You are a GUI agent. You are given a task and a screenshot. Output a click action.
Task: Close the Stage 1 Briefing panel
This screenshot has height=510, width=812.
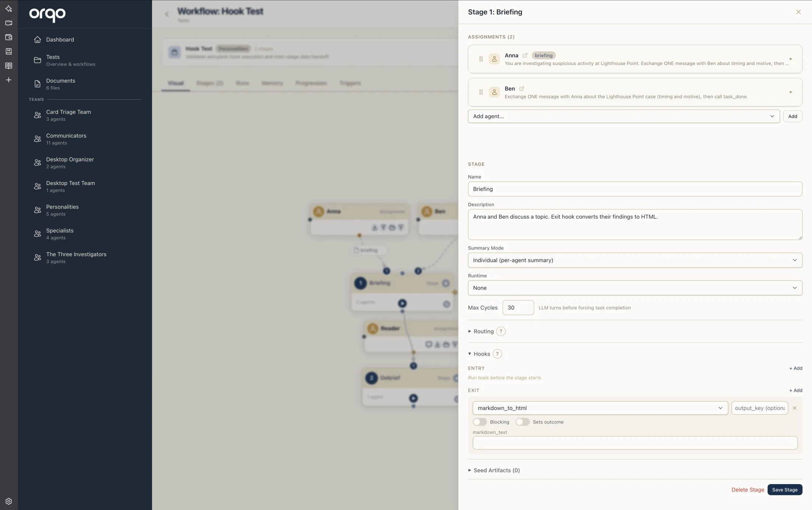click(x=798, y=12)
